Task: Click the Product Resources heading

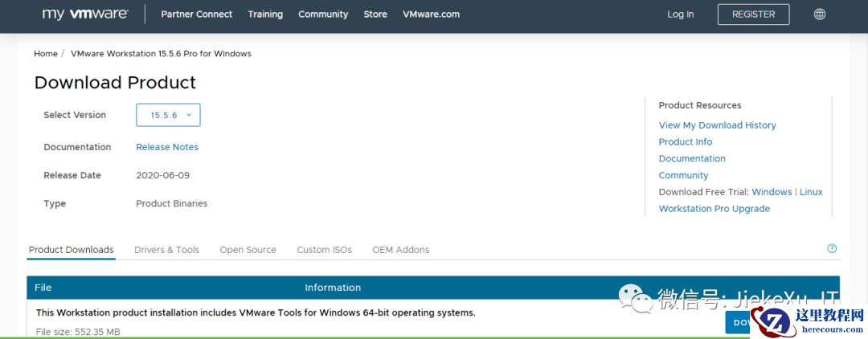Action: (700, 105)
